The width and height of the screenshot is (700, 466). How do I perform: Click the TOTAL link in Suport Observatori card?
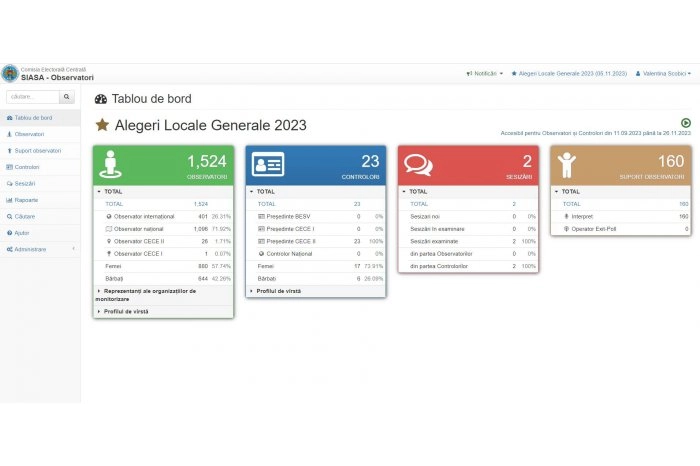pyautogui.click(x=571, y=203)
